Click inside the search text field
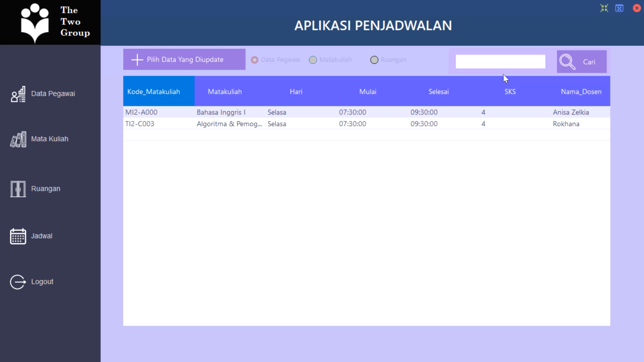Viewport: 644px width, 362px height. 500,62
